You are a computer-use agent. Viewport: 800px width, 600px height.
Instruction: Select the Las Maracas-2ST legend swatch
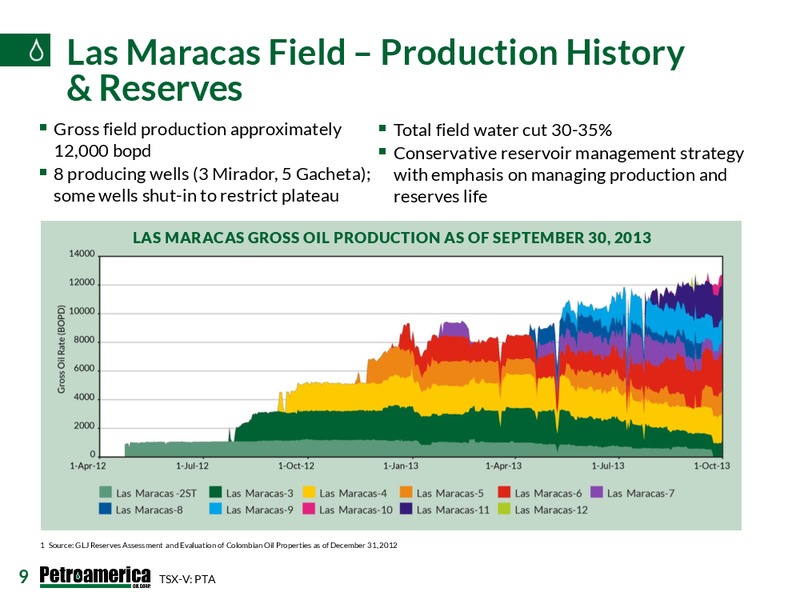105,492
